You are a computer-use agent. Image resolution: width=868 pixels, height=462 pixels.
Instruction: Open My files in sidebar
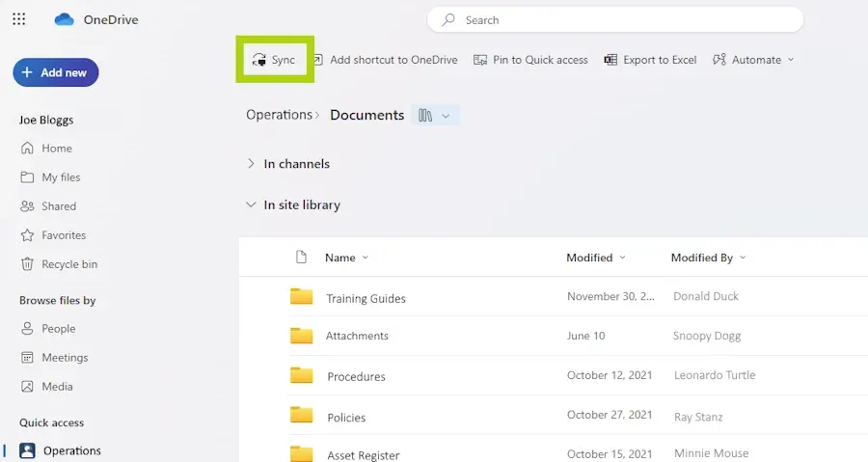point(60,177)
